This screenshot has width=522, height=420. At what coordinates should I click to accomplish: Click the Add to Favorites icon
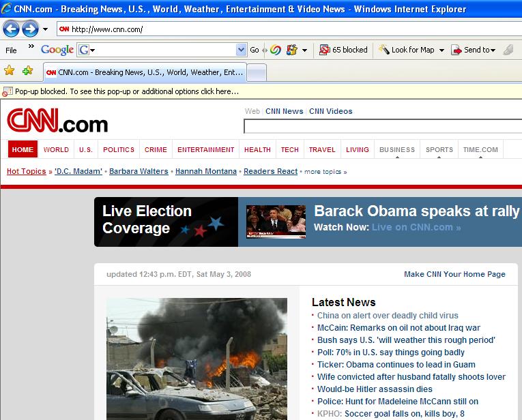[27, 71]
